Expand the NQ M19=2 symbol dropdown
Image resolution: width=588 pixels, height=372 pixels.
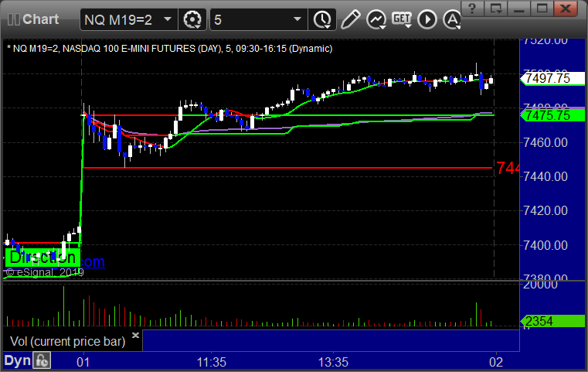pyautogui.click(x=168, y=19)
